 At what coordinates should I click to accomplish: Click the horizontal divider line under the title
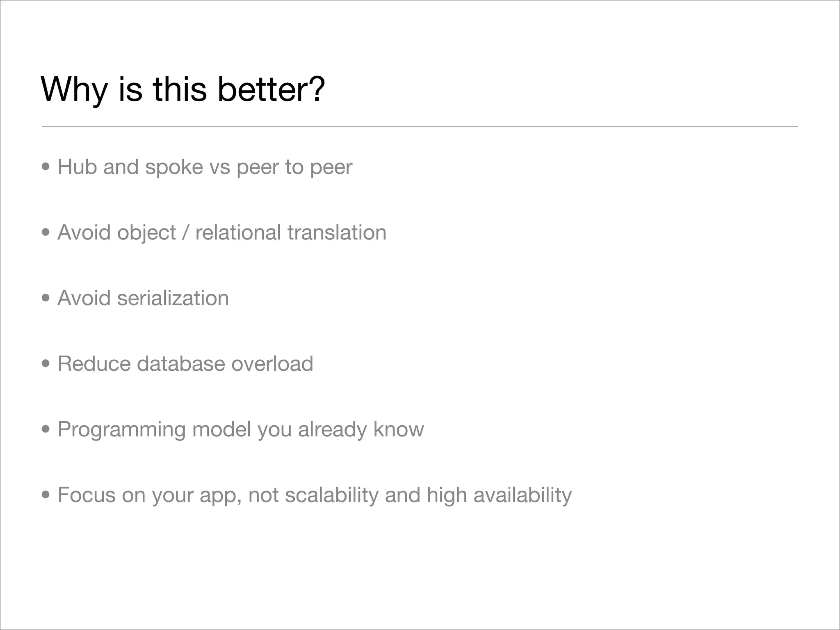420,127
